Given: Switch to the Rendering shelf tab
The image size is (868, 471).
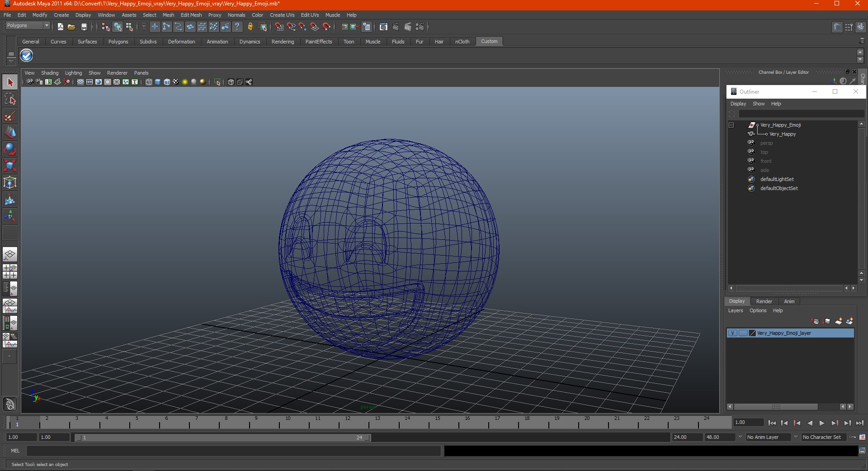Looking at the screenshot, I should click(x=283, y=42).
